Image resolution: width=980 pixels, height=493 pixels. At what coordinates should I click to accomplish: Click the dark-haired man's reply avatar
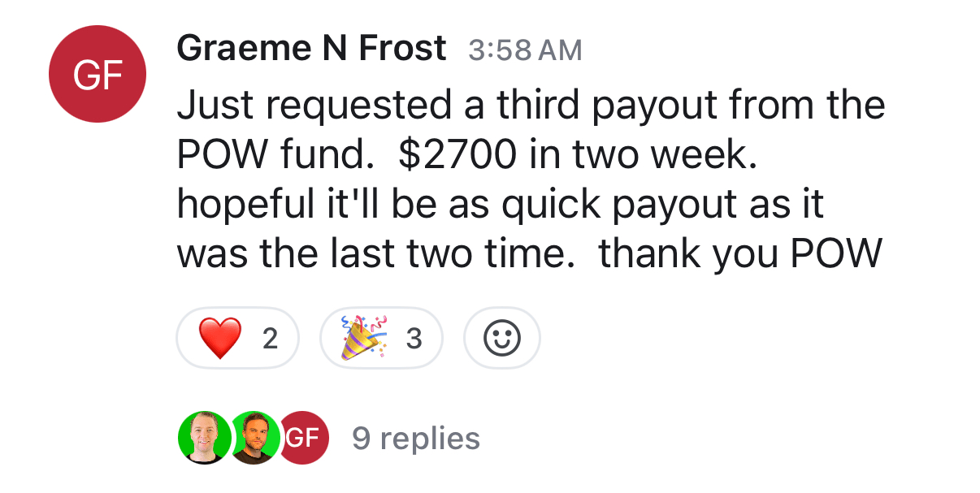(254, 438)
